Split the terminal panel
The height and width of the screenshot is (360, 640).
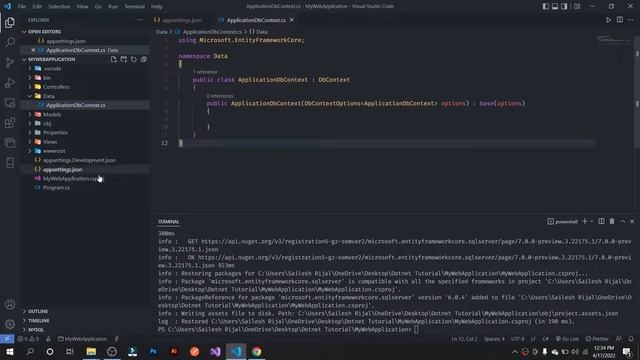[601, 221]
